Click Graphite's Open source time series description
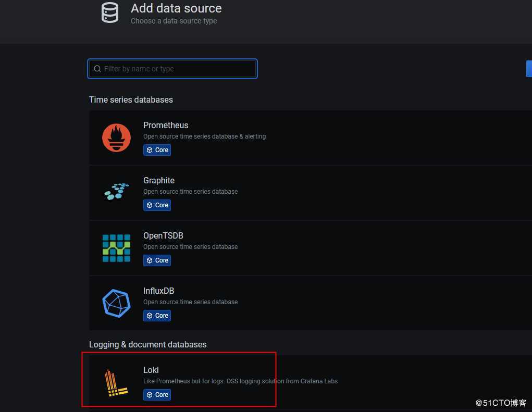The width and height of the screenshot is (532, 412). pos(190,192)
